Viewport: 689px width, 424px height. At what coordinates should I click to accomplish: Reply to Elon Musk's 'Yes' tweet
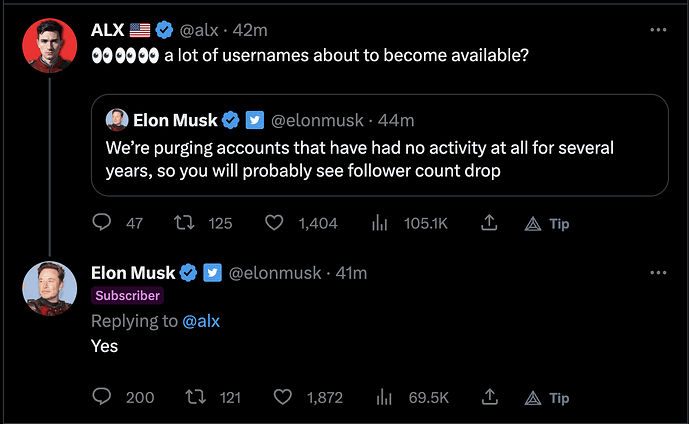pyautogui.click(x=102, y=397)
